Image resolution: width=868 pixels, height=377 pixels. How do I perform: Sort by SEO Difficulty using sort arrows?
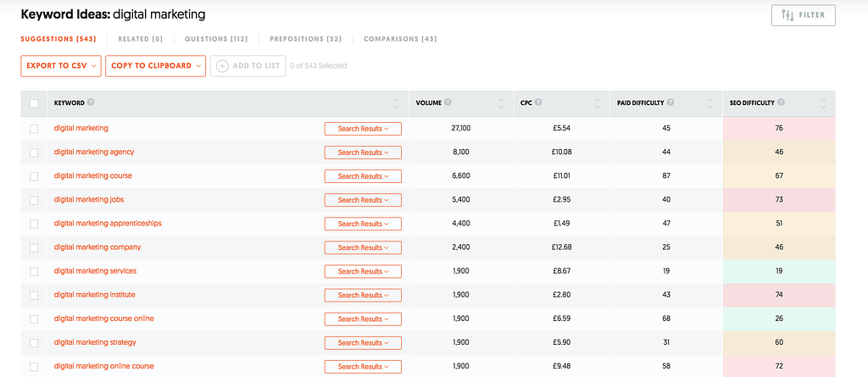point(822,103)
